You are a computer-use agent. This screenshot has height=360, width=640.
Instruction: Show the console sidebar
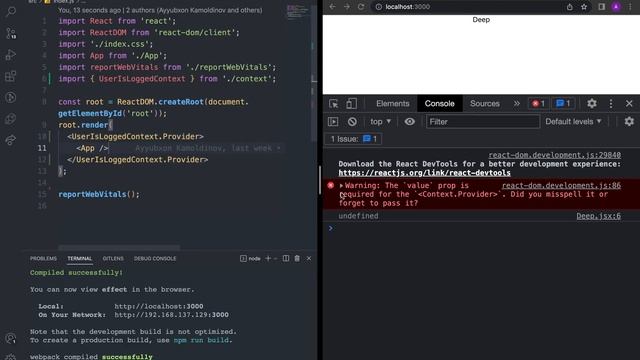coord(333,122)
